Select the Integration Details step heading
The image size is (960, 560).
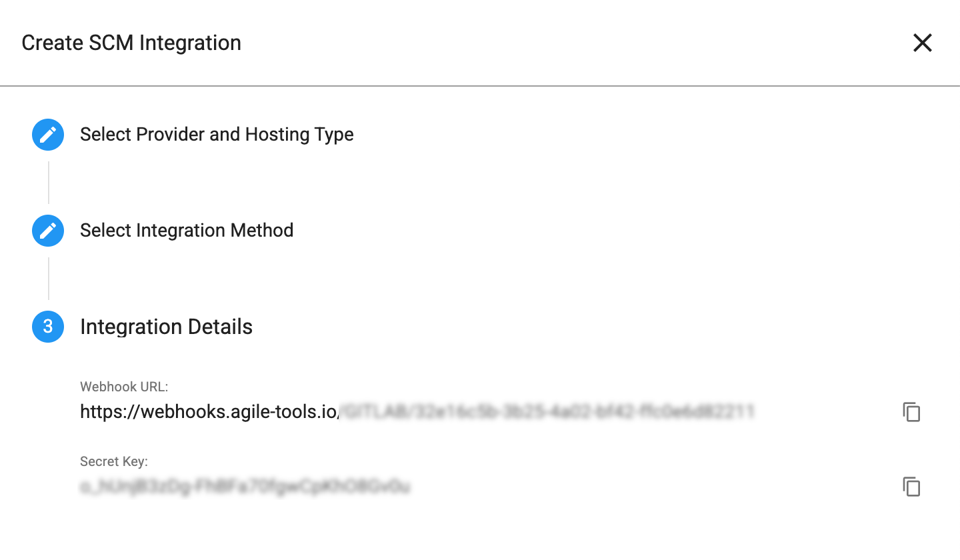tap(166, 327)
